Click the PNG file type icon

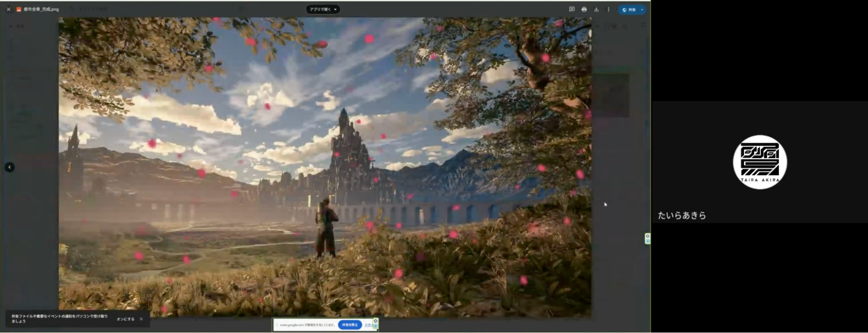point(19,9)
